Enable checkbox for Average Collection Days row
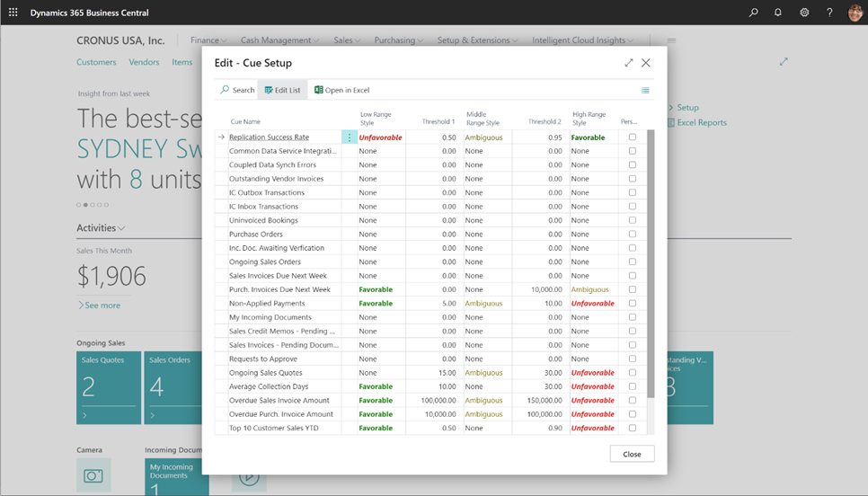Viewport: 868px width, 496px height. (x=633, y=386)
